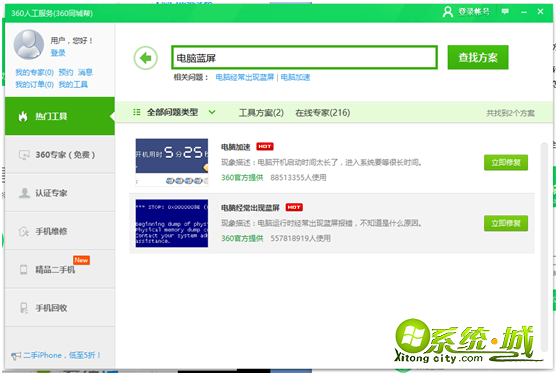The width and height of the screenshot is (558, 375).
Task: Select 精品二手机 in the sidebar
Action: tap(60, 269)
